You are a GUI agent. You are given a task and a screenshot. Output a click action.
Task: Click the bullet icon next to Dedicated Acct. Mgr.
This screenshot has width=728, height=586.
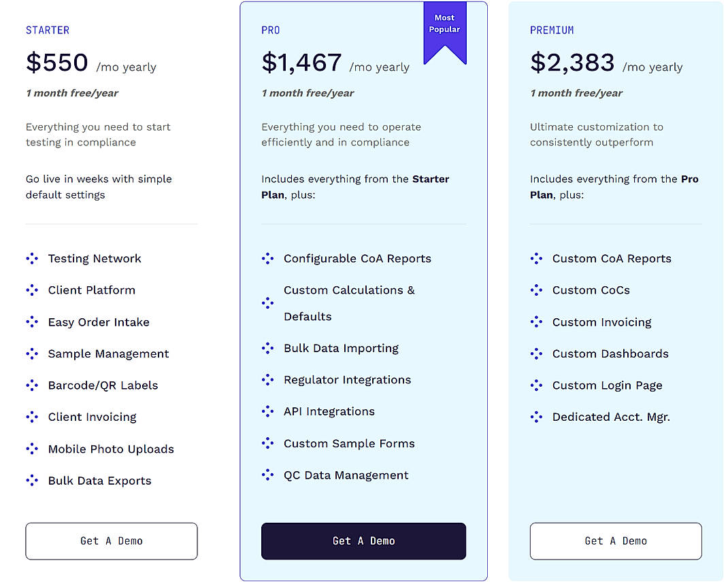point(537,417)
